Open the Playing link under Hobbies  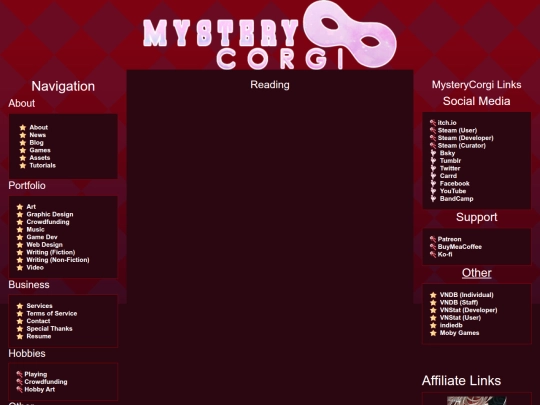(35, 374)
